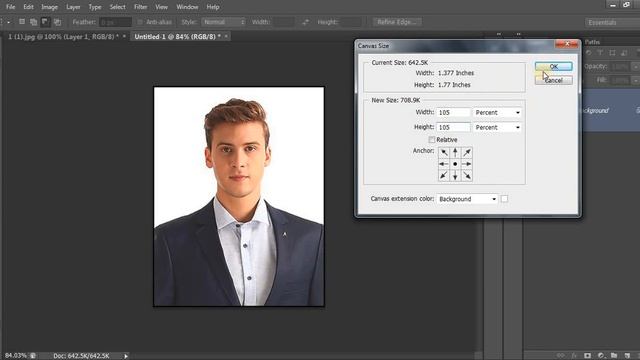
Task: Open the Type menu
Action: (x=95, y=7)
